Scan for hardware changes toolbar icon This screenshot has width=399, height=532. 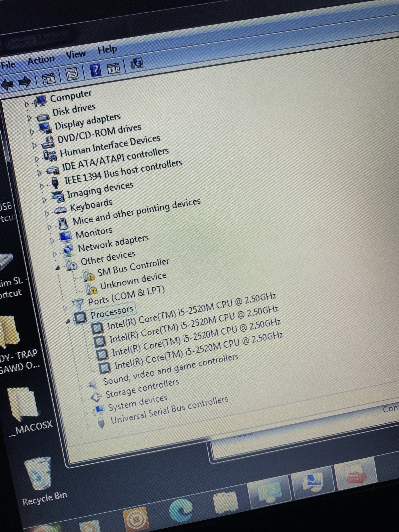pos(137,63)
